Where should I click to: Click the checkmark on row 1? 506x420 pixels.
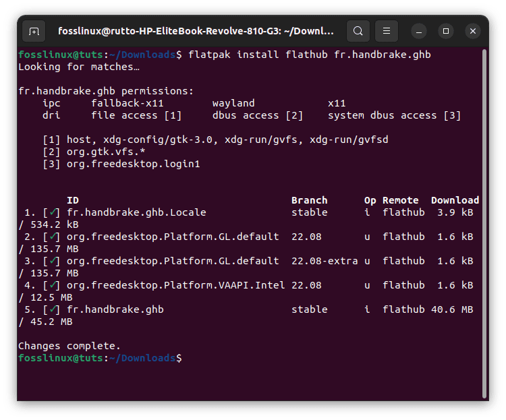[x=53, y=212]
